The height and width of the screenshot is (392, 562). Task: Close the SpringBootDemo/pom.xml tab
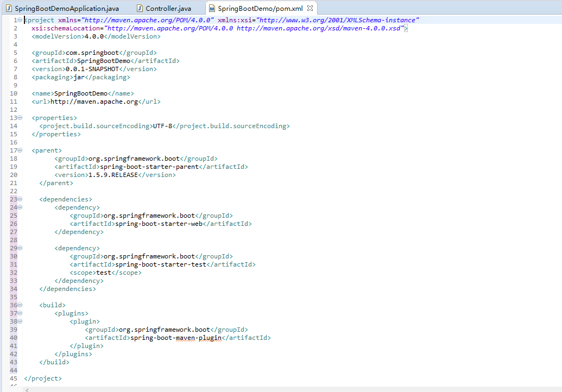click(x=310, y=8)
